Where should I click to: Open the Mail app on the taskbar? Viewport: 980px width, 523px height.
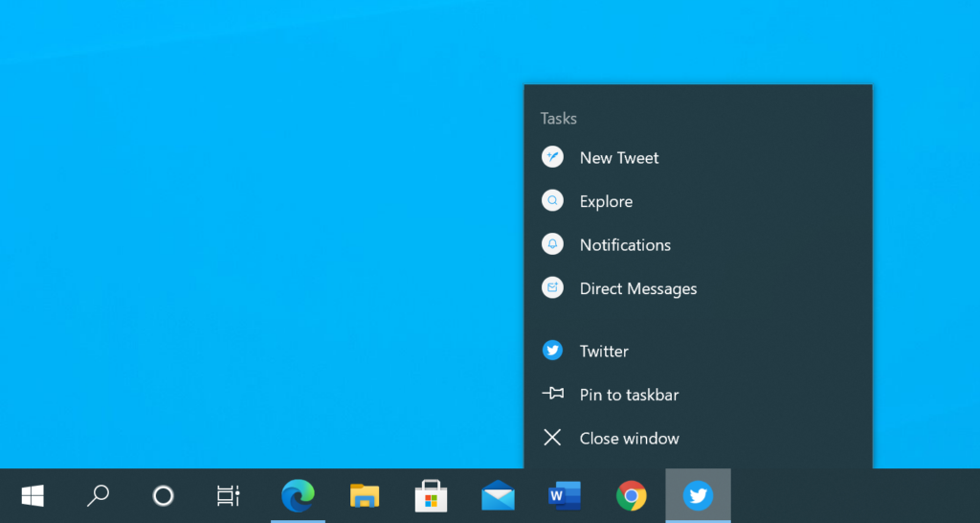point(498,496)
